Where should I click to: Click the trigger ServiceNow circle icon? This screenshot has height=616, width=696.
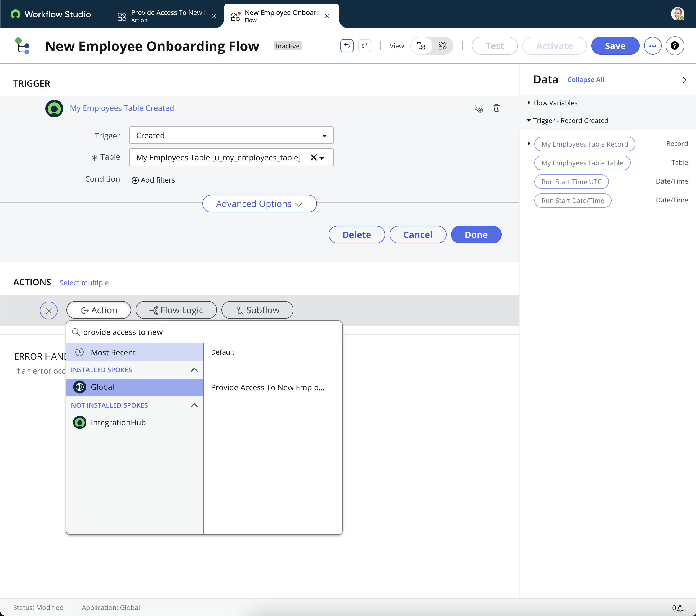(x=54, y=108)
